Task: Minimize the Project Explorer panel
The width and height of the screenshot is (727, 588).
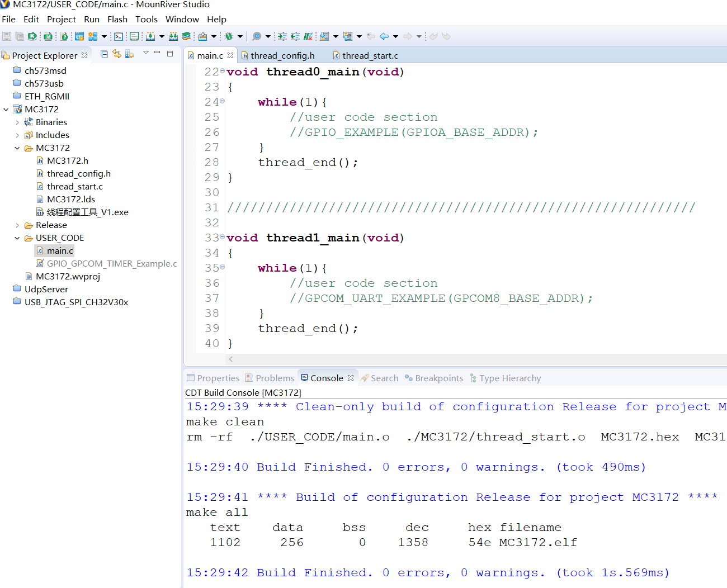Action: pos(157,53)
